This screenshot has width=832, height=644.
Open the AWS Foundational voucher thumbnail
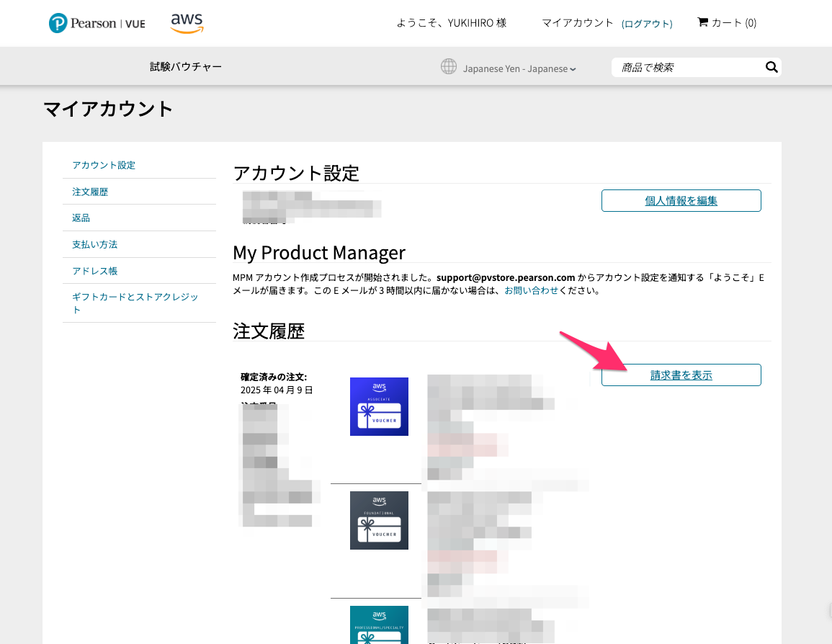(379, 520)
